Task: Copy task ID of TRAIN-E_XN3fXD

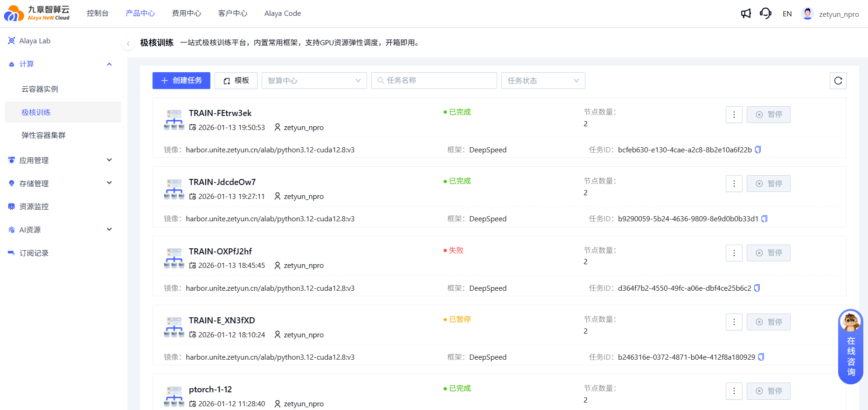Action: coord(761,357)
